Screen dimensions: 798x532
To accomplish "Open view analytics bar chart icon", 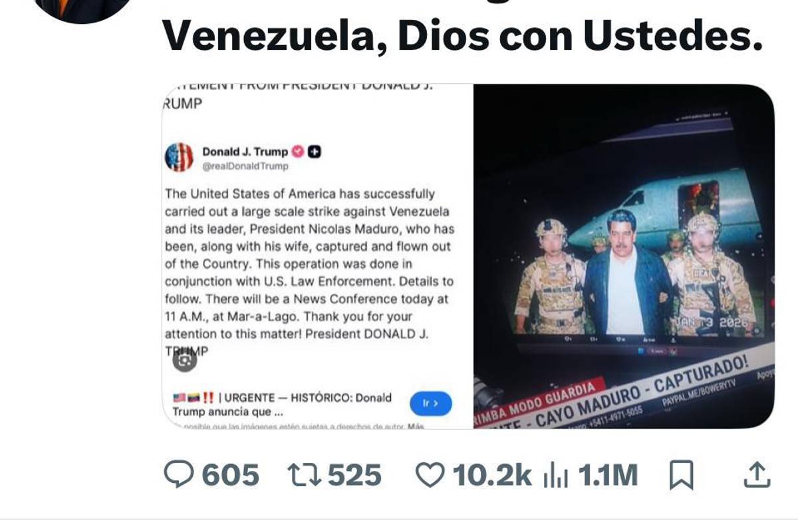I will pyautogui.click(x=554, y=475).
